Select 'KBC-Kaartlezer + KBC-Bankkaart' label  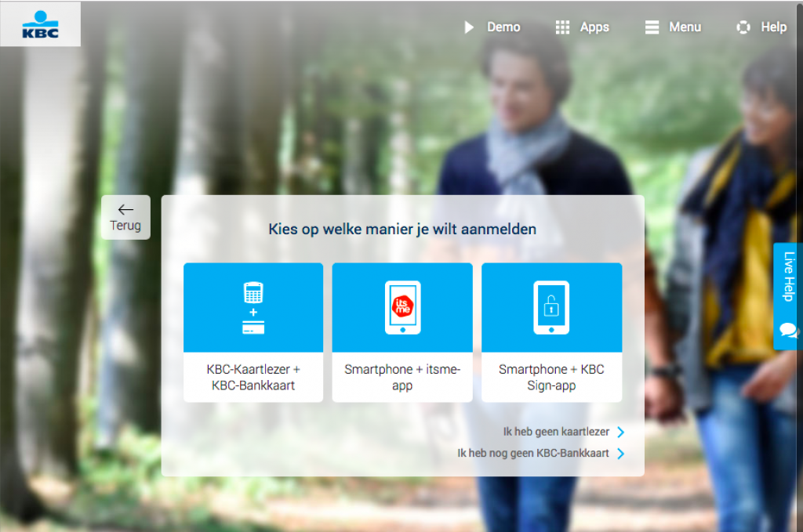[253, 377]
